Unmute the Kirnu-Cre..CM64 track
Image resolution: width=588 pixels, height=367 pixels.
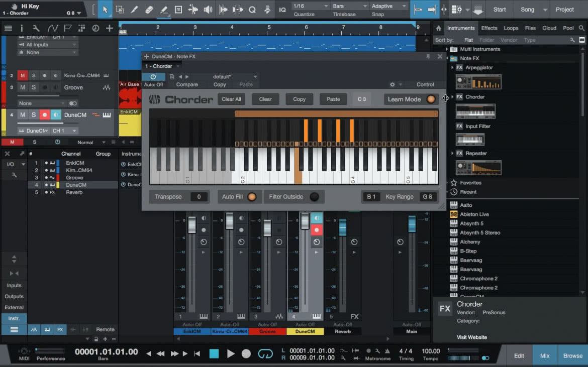[23, 76]
